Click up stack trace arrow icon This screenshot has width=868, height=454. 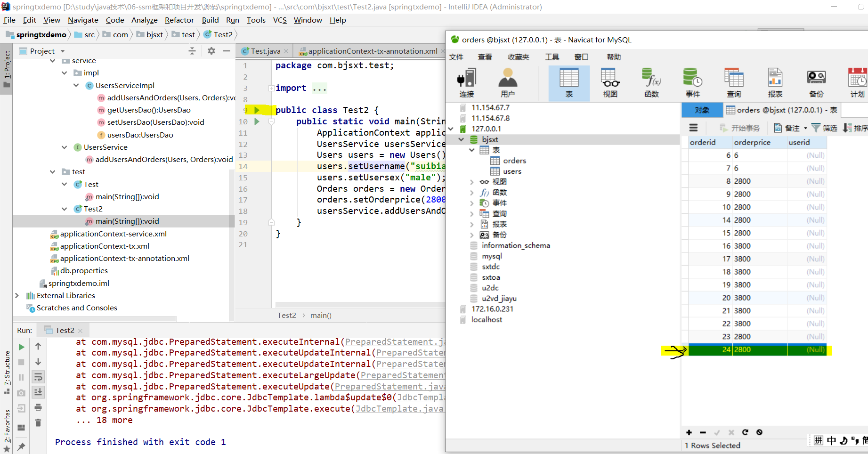tap(38, 346)
